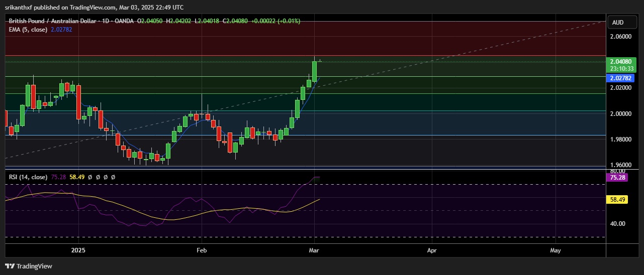Click the blue EMA value 2.02782 in legend

(x=61, y=30)
